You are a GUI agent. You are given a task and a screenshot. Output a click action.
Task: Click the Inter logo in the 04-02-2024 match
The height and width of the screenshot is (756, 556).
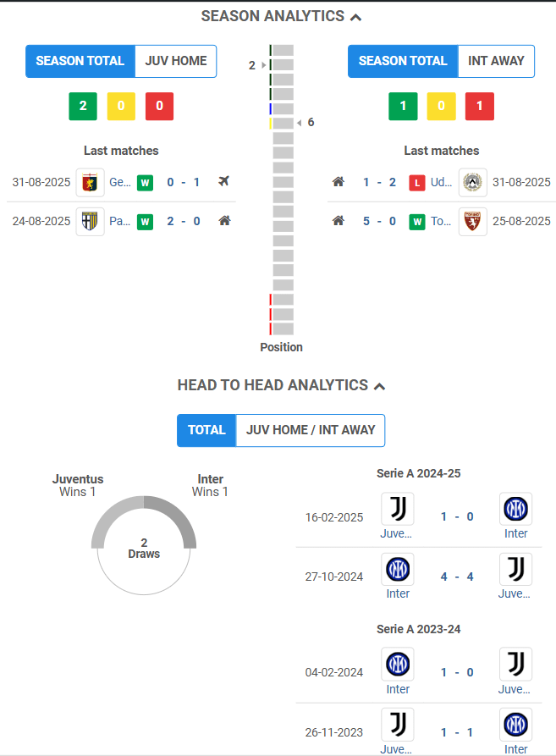[398, 664]
